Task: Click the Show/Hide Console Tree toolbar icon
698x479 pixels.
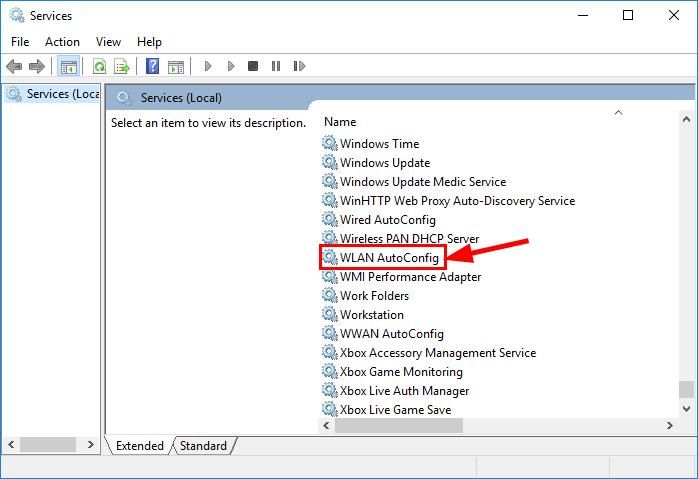Action: point(68,67)
